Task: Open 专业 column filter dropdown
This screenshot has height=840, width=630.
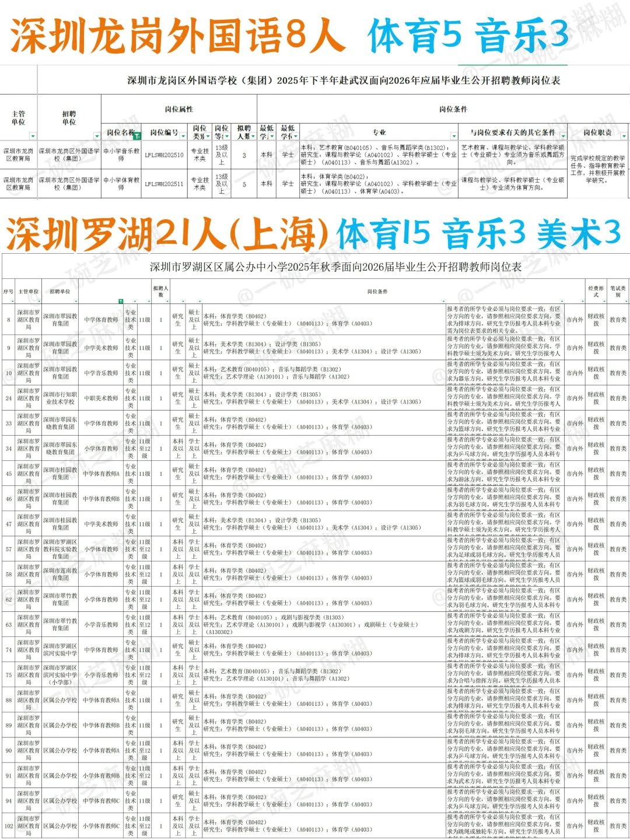Action: tap(454, 136)
